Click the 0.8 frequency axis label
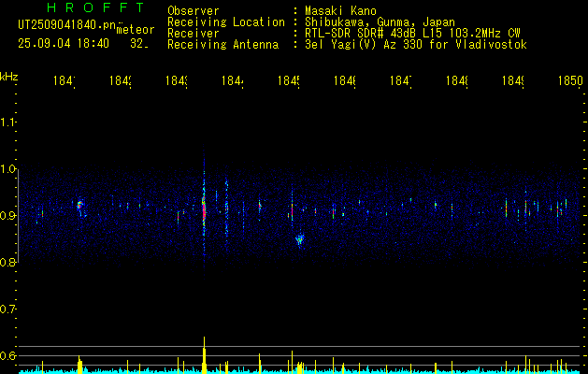Image resolution: width=588 pixels, height=374 pixels. tap(8, 262)
